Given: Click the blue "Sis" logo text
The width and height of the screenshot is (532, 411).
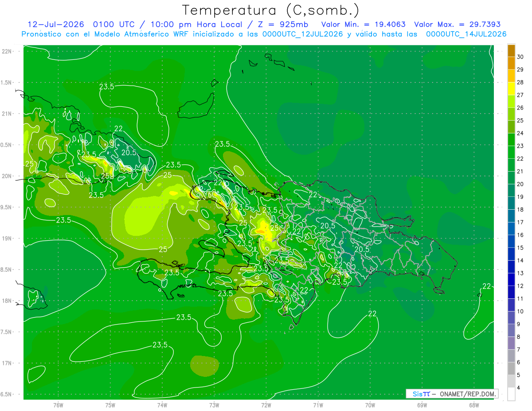Looking at the screenshot, I should [418, 394].
